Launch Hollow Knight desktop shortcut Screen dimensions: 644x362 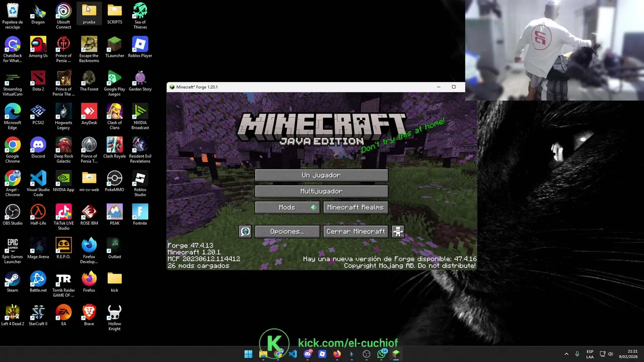[x=115, y=318]
